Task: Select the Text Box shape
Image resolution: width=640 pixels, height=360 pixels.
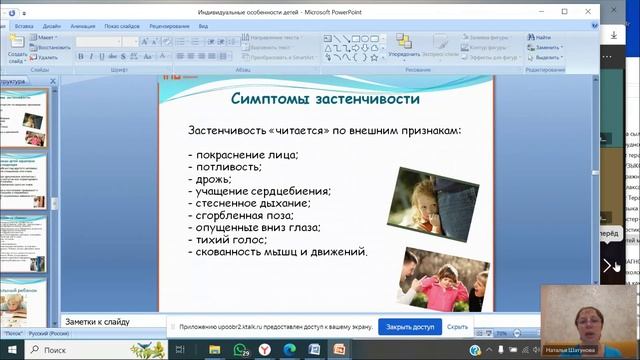Action: (328, 39)
